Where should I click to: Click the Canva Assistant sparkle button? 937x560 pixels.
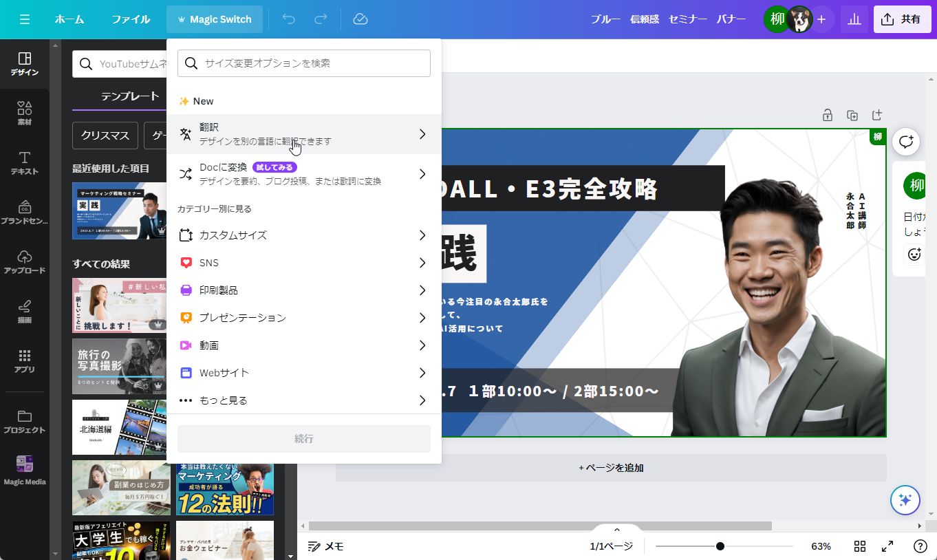[905, 500]
